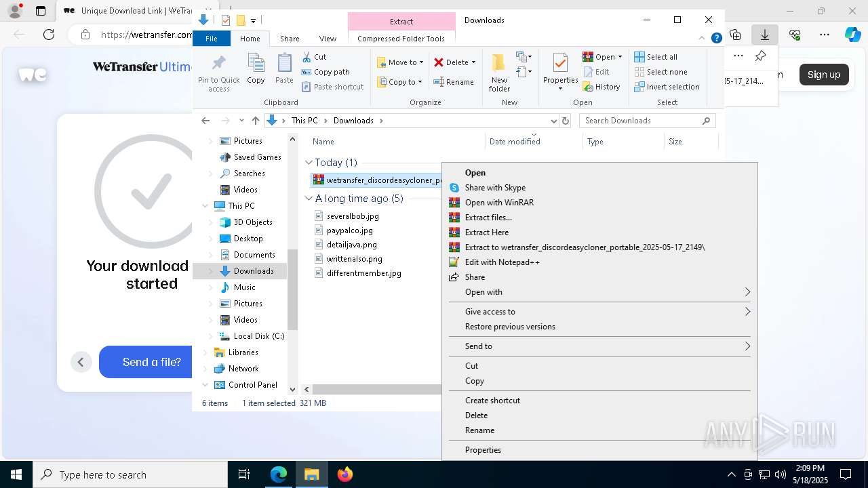This screenshot has height=488, width=868.
Task: Click the Edge page refresh button
Action: pos(49,35)
